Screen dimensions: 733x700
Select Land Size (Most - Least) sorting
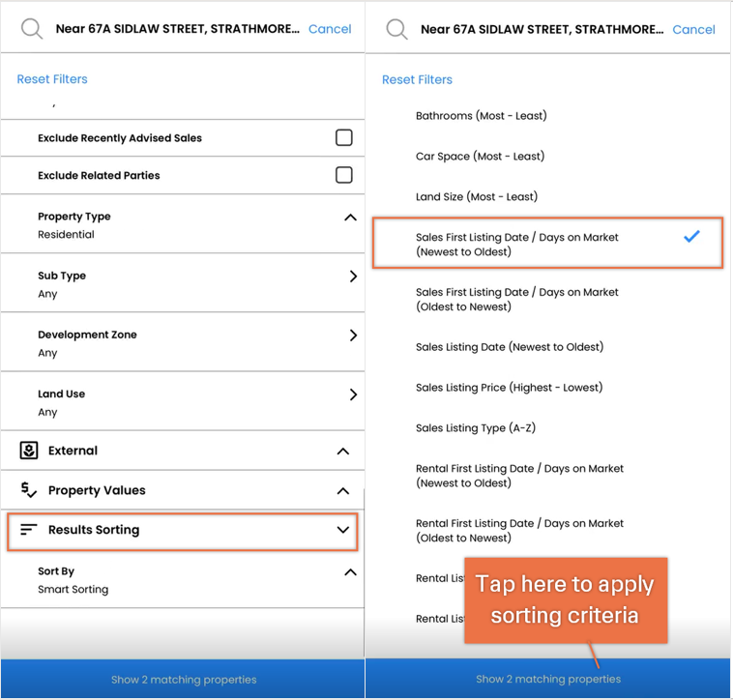(477, 196)
